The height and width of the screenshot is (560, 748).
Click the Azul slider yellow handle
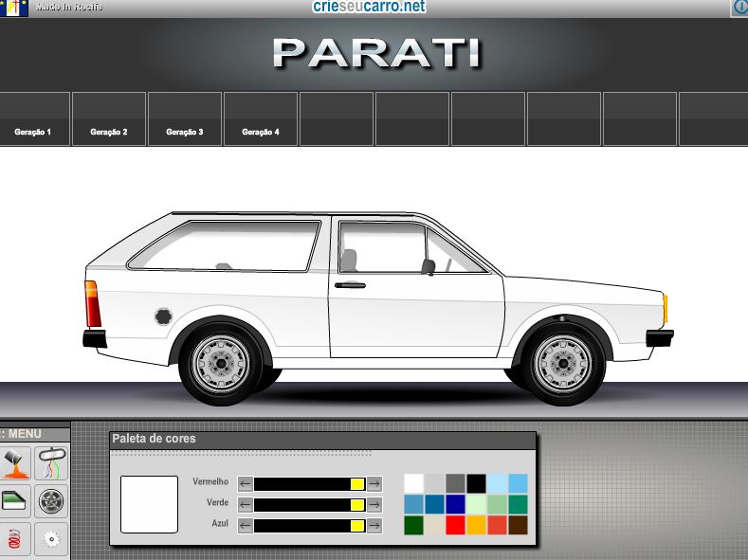[x=357, y=526]
